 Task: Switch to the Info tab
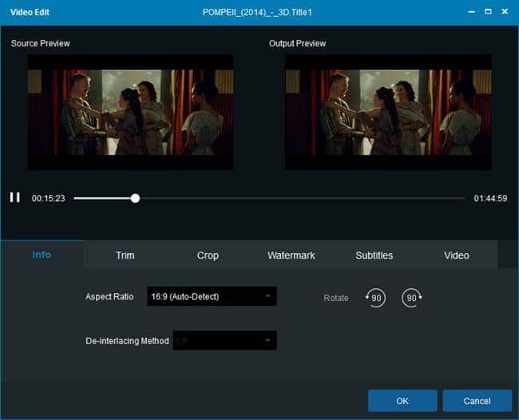click(x=42, y=255)
